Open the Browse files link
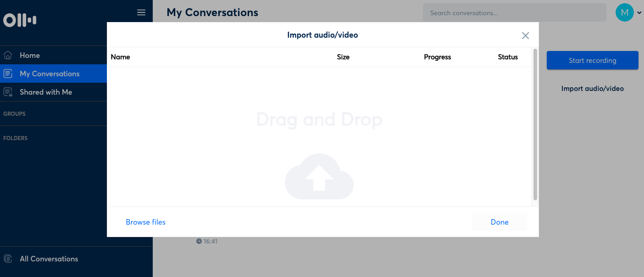 (145, 222)
